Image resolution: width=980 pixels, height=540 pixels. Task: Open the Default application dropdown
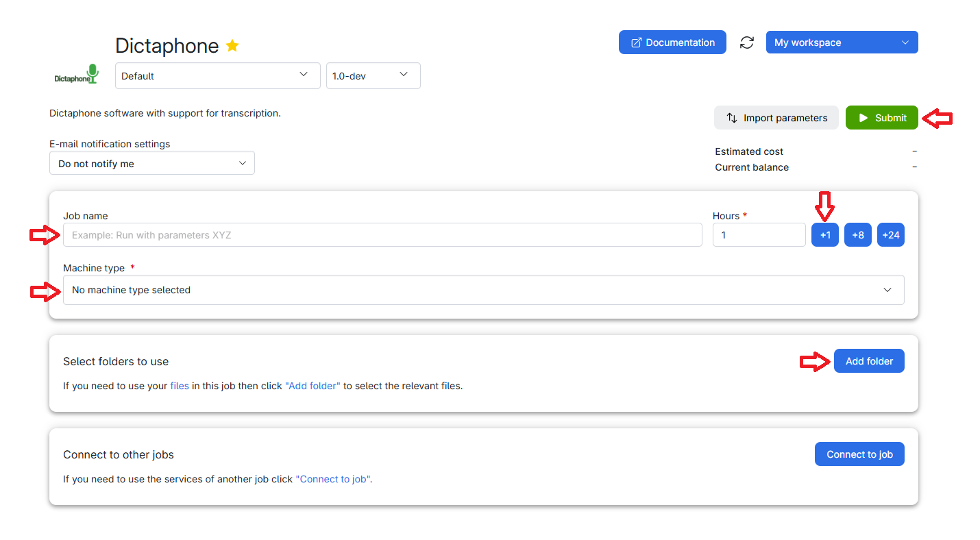[x=217, y=76]
